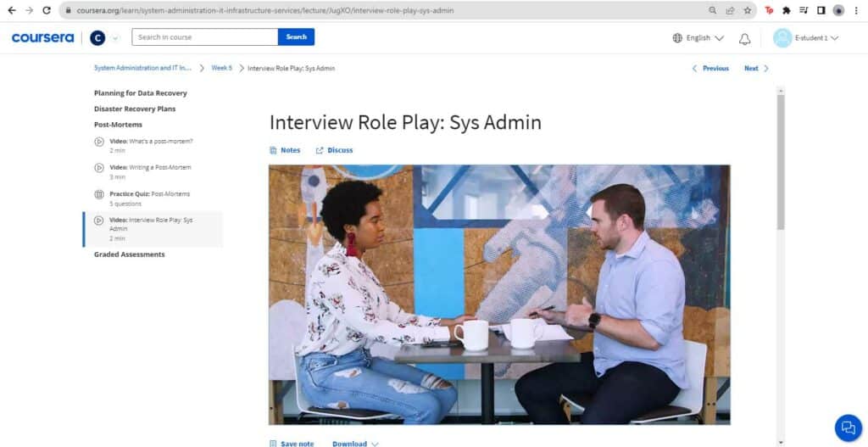The width and height of the screenshot is (868, 447).
Task: Open course switcher dropdown next to C badge
Action: pyautogui.click(x=115, y=38)
